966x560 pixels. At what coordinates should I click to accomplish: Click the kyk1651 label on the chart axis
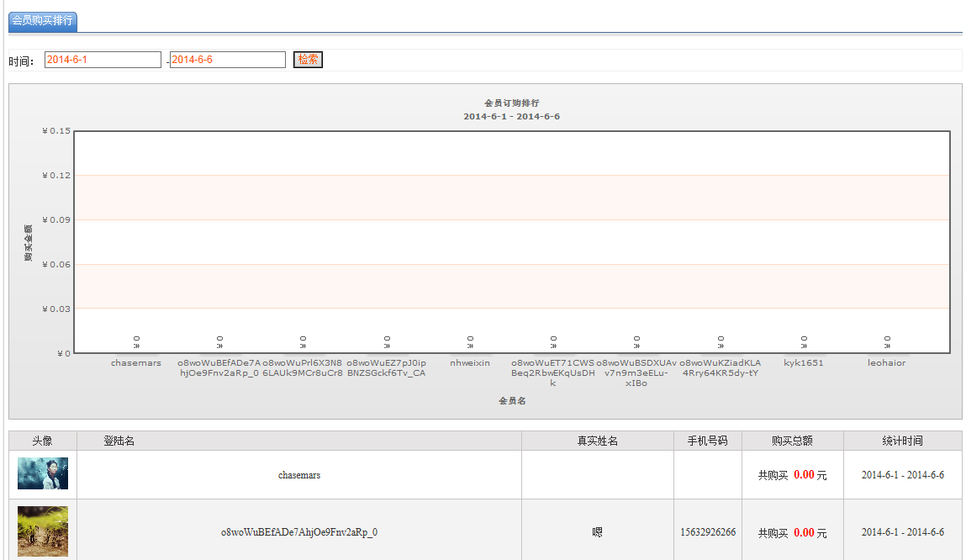pyautogui.click(x=804, y=363)
